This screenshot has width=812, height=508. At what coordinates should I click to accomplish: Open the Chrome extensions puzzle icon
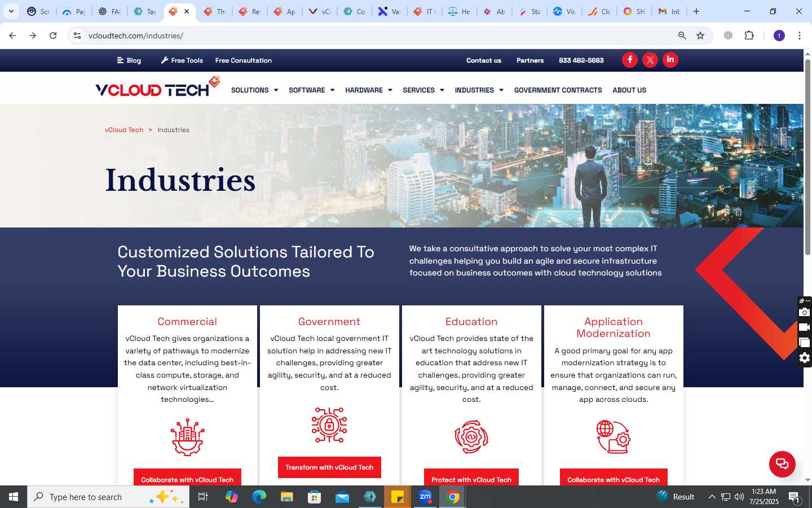pyautogui.click(x=749, y=36)
